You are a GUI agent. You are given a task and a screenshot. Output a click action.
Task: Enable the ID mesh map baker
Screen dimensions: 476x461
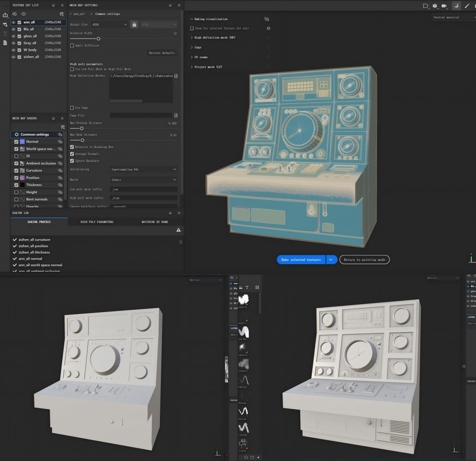tap(16, 156)
